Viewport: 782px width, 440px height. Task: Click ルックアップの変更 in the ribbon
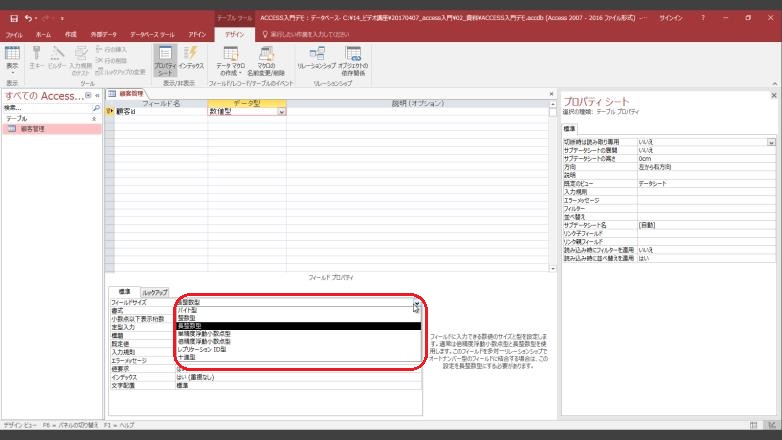120,72
